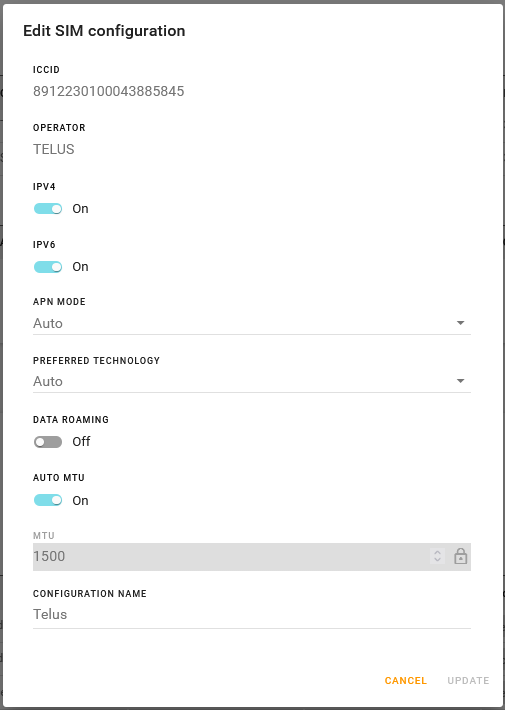
Task: Click the Update button
Action: (x=468, y=681)
